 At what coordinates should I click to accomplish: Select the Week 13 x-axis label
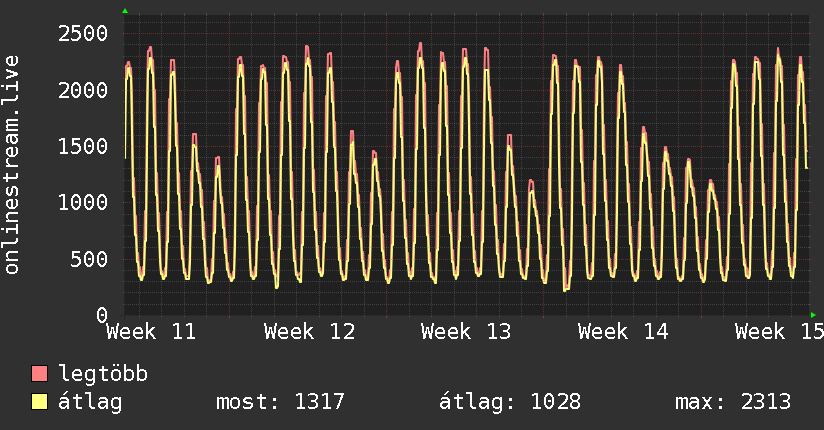[x=466, y=332]
